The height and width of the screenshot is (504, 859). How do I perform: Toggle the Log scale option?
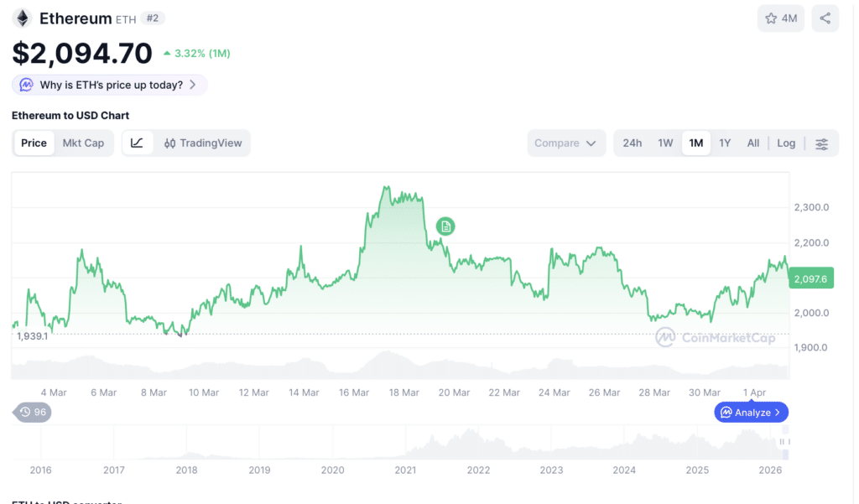(x=785, y=143)
